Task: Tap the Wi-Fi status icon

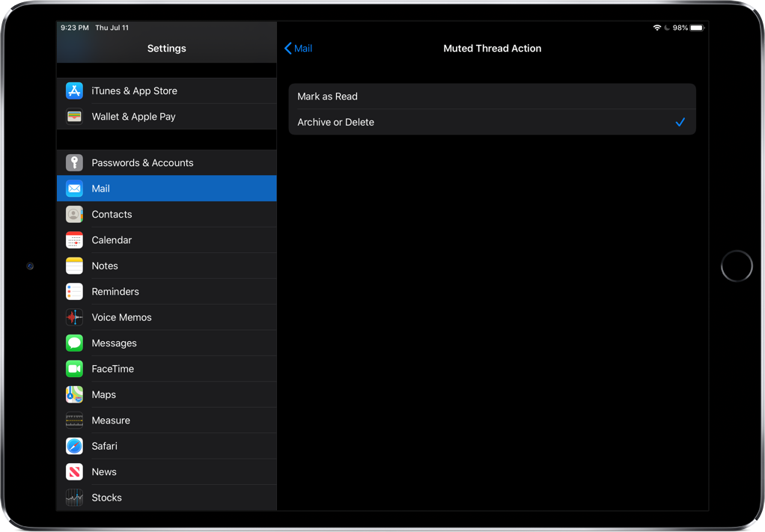Action: click(657, 28)
